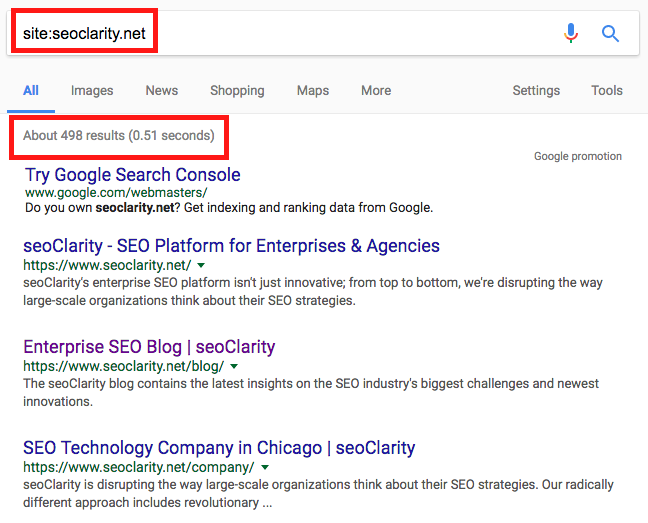Switch to the News tab
The width and height of the screenshot is (648, 523).
pyautogui.click(x=162, y=90)
